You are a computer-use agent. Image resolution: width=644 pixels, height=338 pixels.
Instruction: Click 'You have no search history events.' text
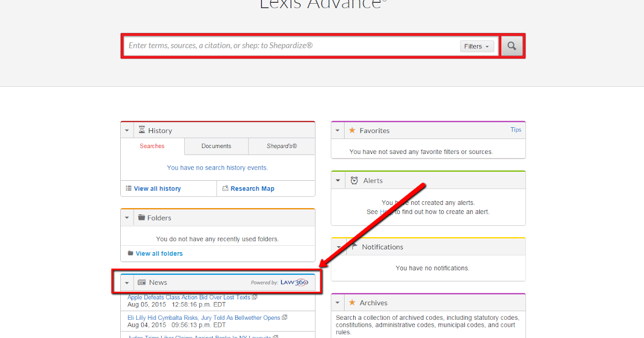pyautogui.click(x=217, y=168)
